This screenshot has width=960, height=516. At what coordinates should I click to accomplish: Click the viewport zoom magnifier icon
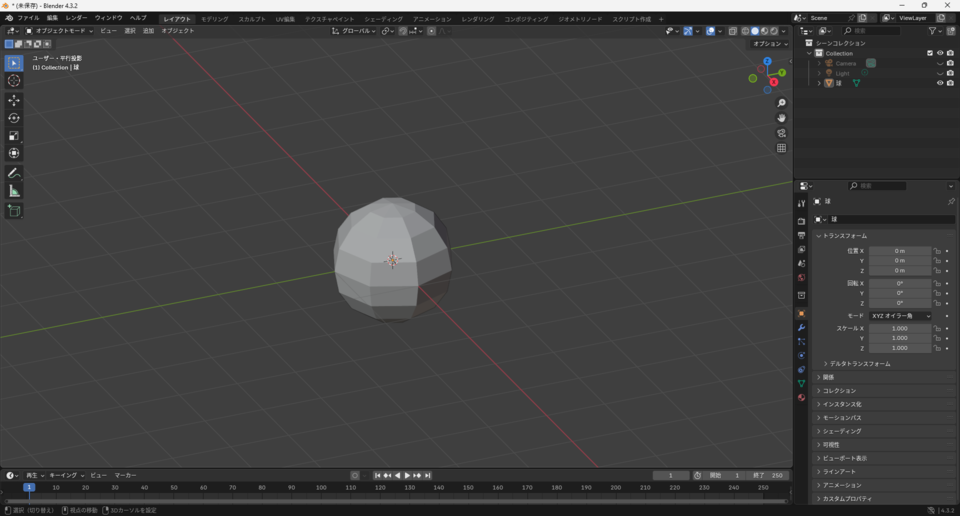click(781, 103)
